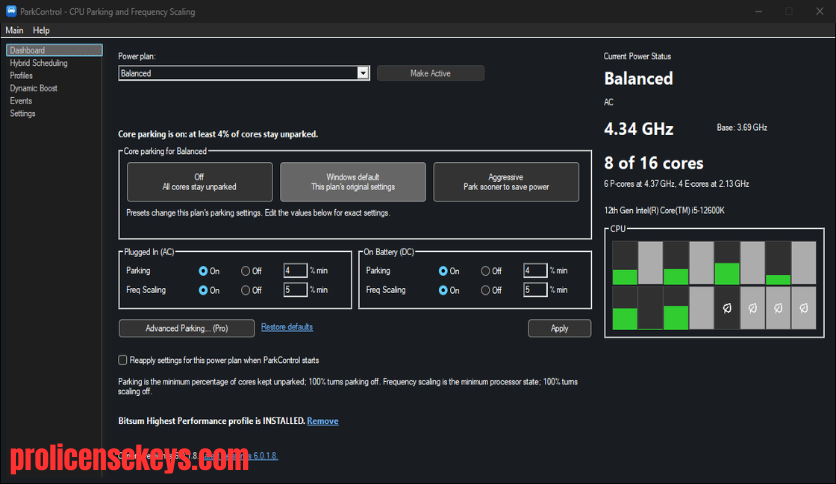Click On Battery Parking percent min field
The height and width of the screenshot is (484, 836).
click(535, 270)
